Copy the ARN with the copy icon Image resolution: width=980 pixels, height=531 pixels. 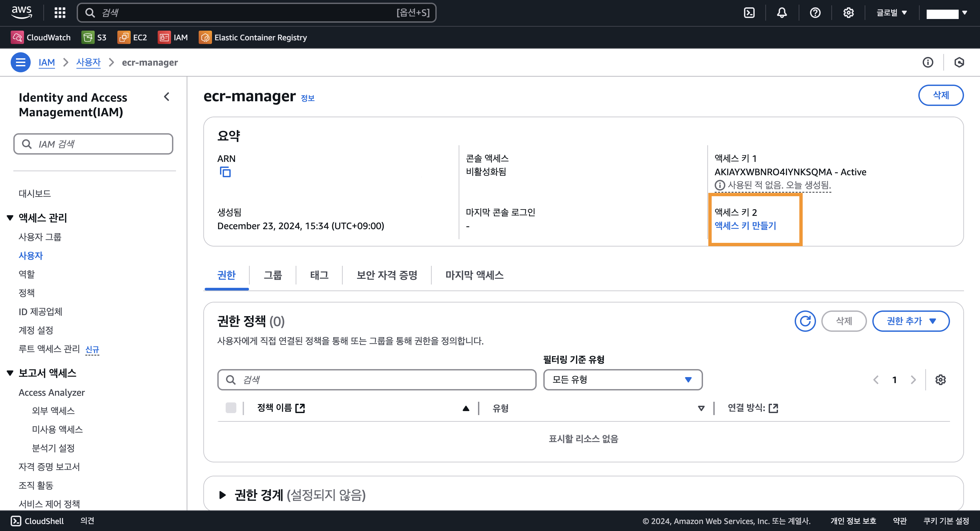point(225,172)
